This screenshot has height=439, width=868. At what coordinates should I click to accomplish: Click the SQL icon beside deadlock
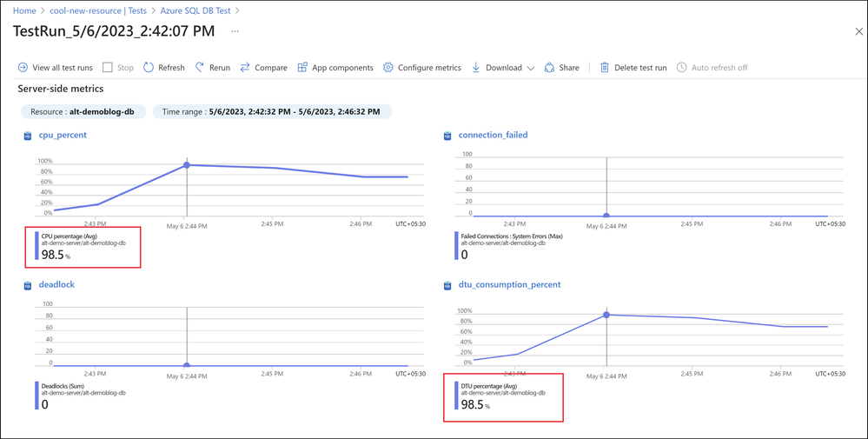[28, 285]
